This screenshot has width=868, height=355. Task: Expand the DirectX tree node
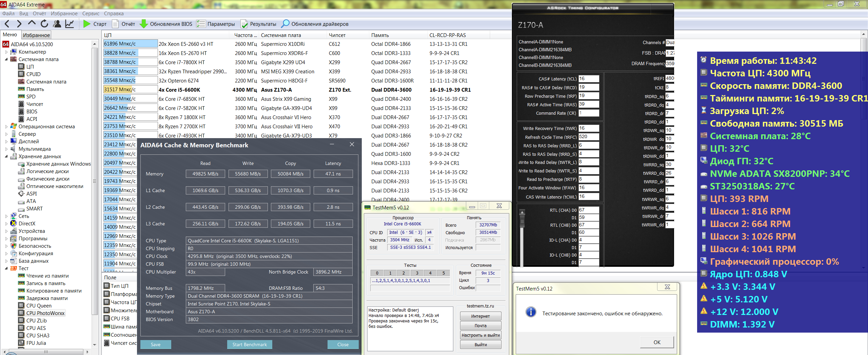6,224
